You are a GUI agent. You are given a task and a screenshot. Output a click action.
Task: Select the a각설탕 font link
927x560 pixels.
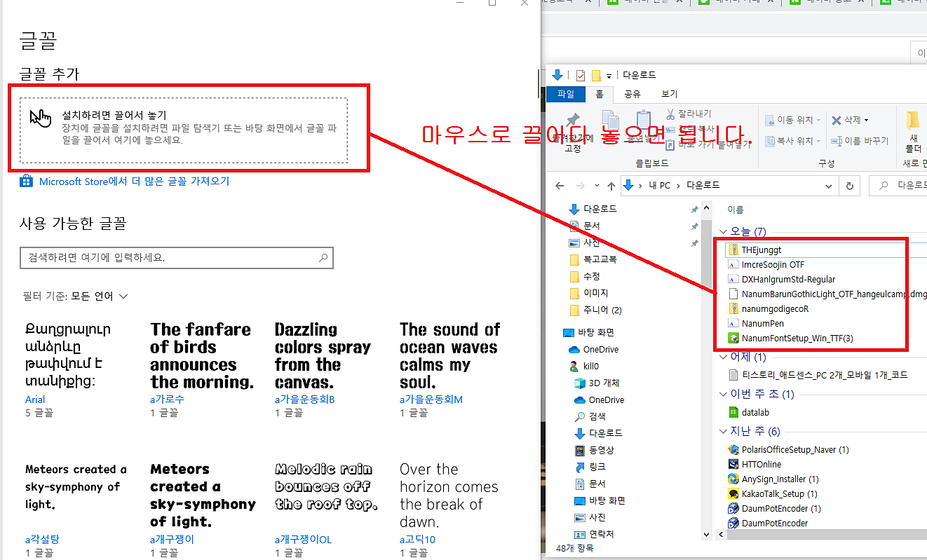coord(42,540)
